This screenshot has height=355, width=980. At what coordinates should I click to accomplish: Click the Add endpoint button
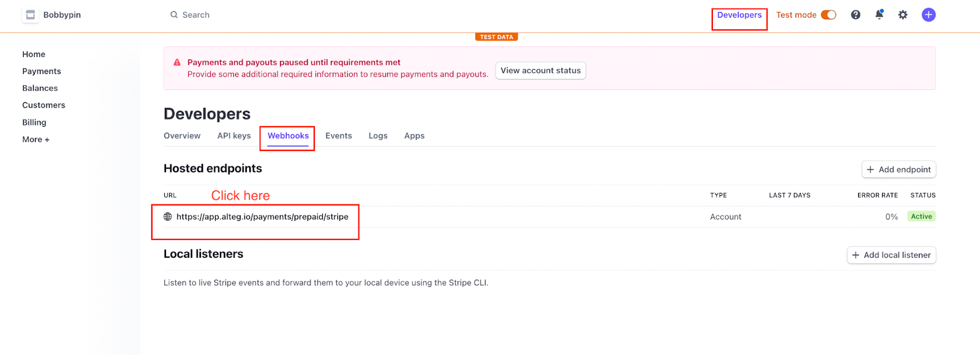[899, 170]
